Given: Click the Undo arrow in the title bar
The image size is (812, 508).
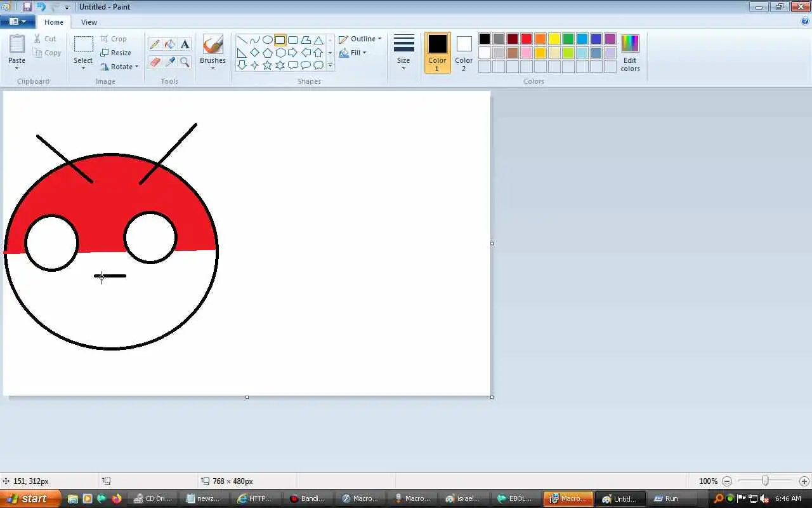Looking at the screenshot, I should [41, 7].
